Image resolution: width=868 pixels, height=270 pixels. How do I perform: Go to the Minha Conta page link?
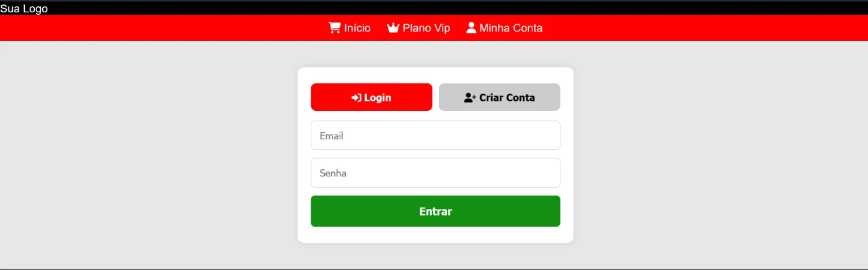[x=504, y=28]
